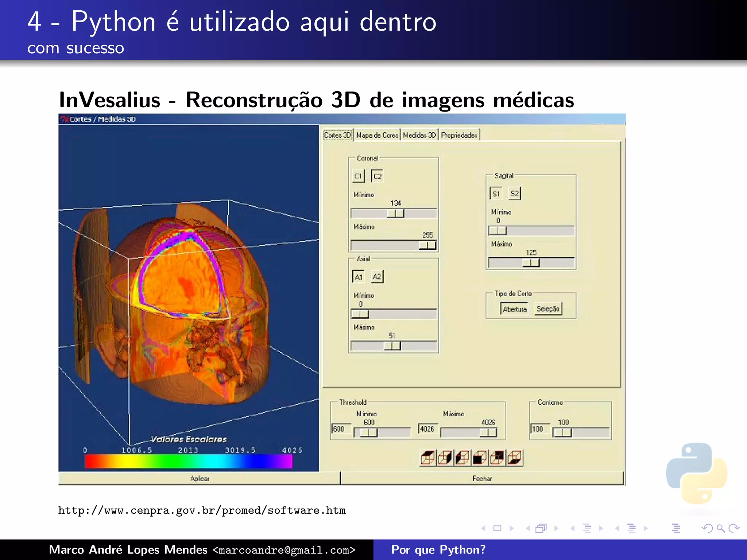
Task: Click Beamer go-back curved arrow
Action: coord(707,528)
